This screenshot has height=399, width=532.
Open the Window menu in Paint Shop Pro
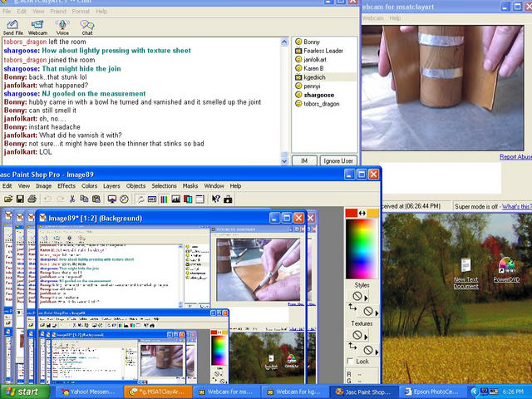tap(214, 186)
